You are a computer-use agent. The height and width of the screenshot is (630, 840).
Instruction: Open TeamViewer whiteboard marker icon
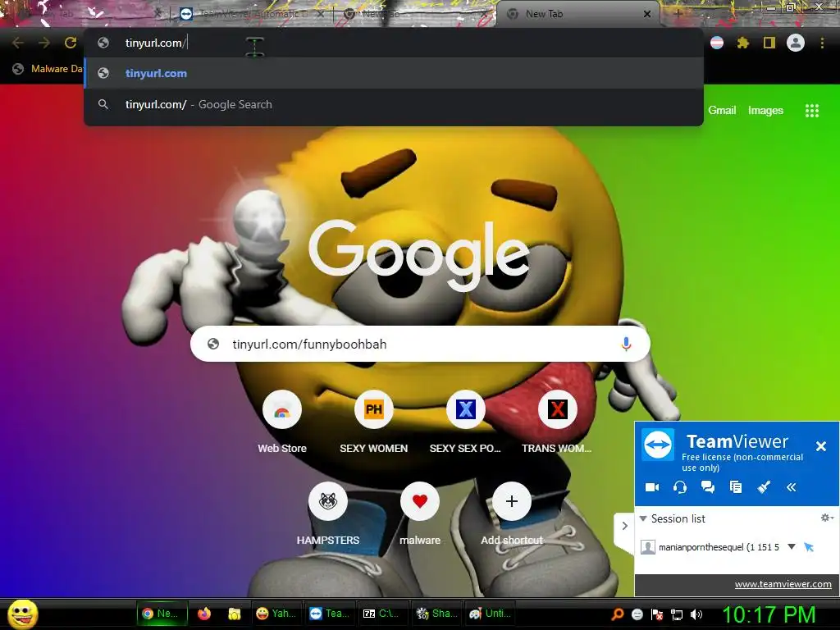coord(764,487)
